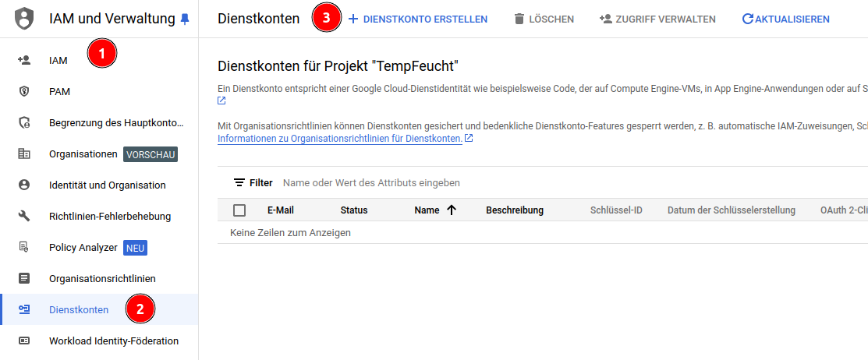Open Informationen zu Organisationsrichtlinien für Dienstkonten link
868x360 pixels.
[340, 139]
